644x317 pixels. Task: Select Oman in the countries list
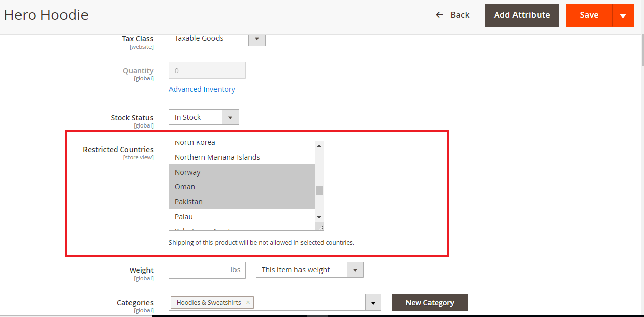(185, 187)
